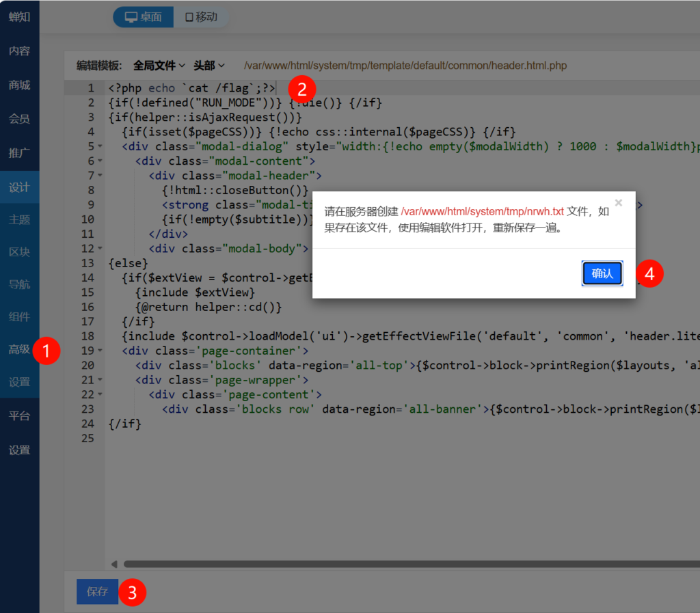
Task: Fold the code block at line 12
Action: (x=100, y=249)
